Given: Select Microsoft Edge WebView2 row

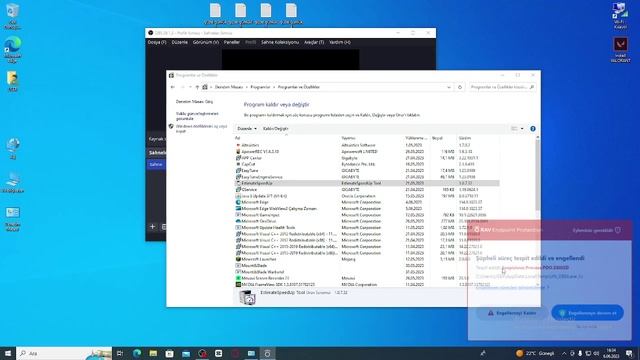Looking at the screenshot, I should (367, 209).
